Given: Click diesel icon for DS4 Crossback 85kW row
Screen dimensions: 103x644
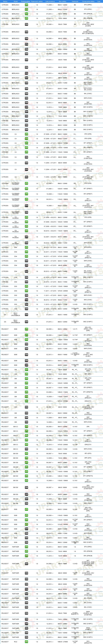Looking at the screenshot, I should click(26, 315).
